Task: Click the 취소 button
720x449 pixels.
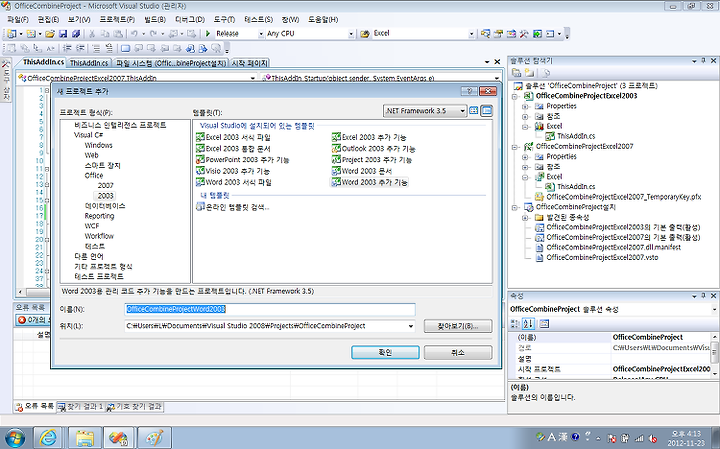Action: (x=458, y=352)
